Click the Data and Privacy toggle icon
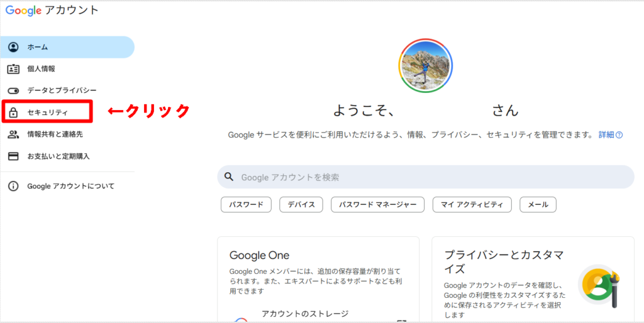 pos(13,90)
